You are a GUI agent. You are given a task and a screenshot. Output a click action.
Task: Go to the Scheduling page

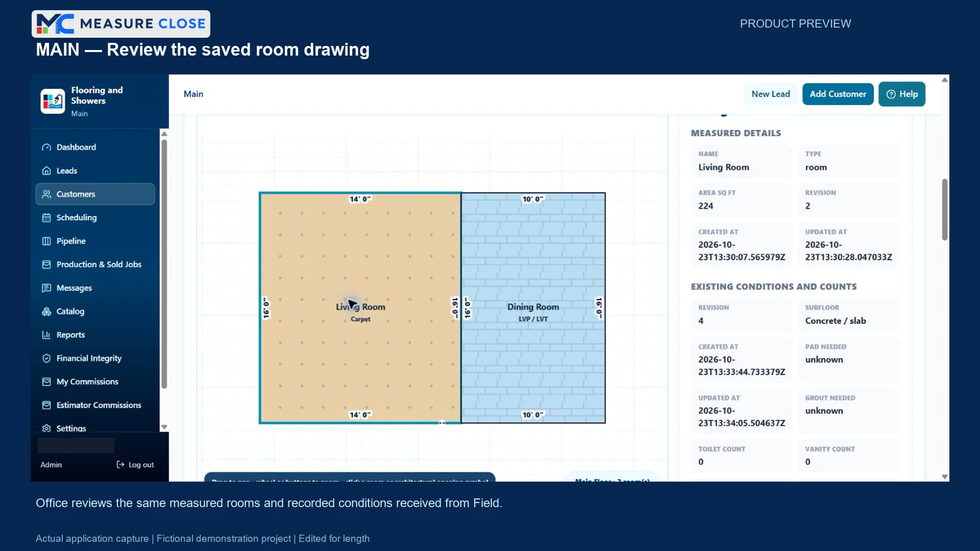click(x=95, y=218)
